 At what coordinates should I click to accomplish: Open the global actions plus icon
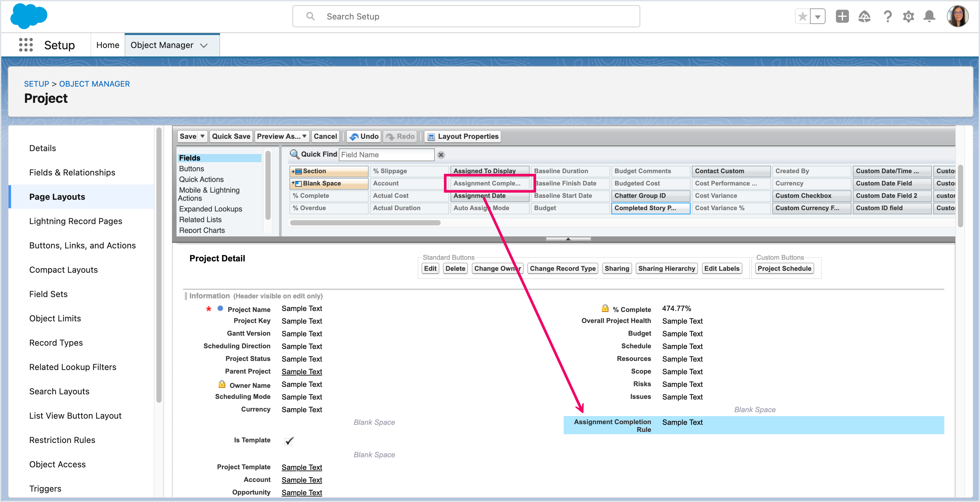pos(842,16)
